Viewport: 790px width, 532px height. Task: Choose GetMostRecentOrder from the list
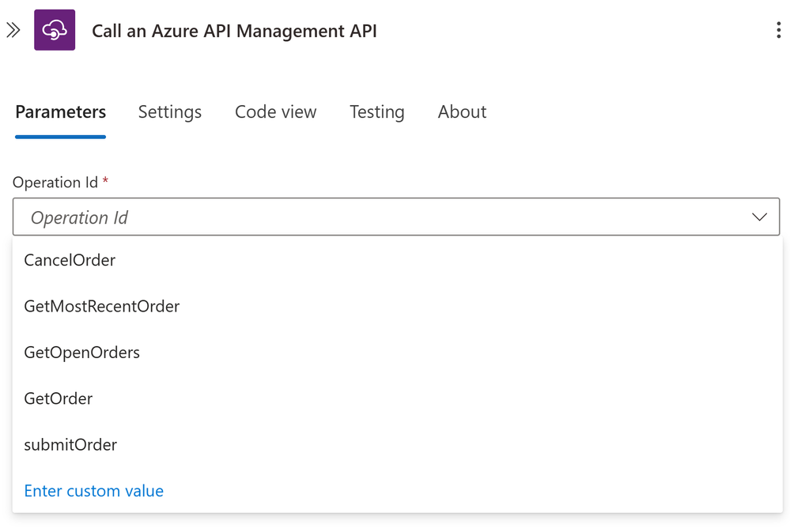pyautogui.click(x=397, y=306)
